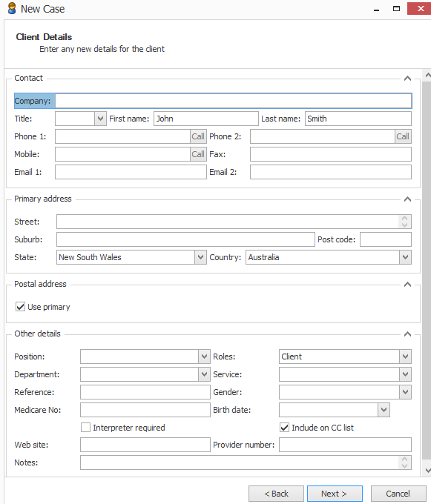Click the New Case app icon
The height and width of the screenshot is (504, 431).
[x=12, y=9]
